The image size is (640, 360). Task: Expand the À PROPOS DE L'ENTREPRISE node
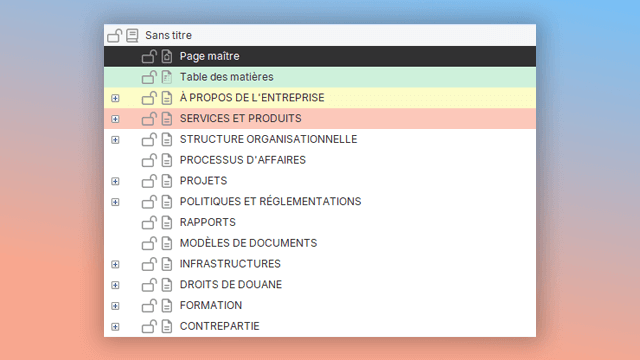[116, 98]
